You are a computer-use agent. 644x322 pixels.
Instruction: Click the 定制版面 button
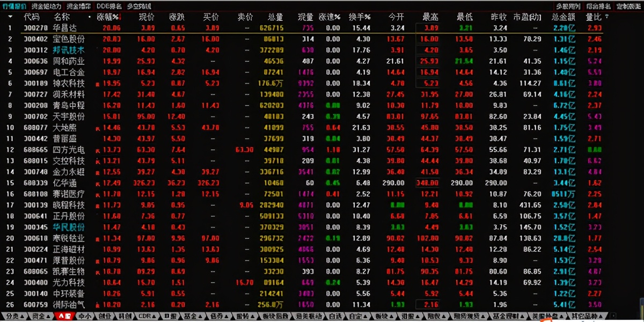(628, 6)
